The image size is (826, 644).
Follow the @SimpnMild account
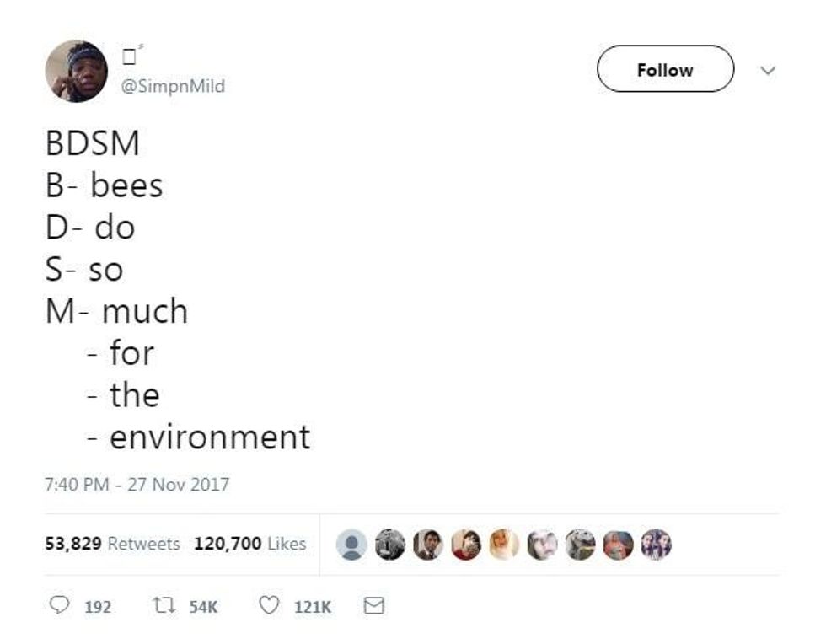(665, 70)
